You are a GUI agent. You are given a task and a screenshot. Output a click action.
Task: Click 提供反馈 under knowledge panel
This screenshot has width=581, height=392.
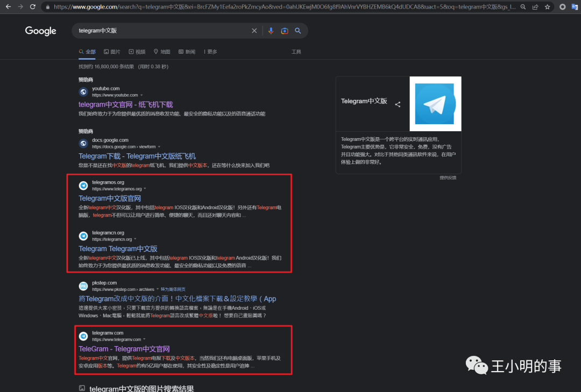448,178
